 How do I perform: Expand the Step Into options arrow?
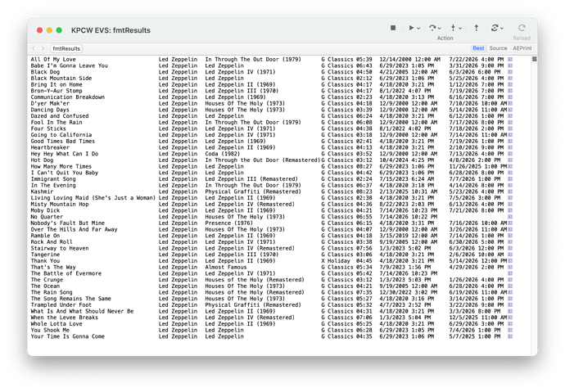[460, 28]
